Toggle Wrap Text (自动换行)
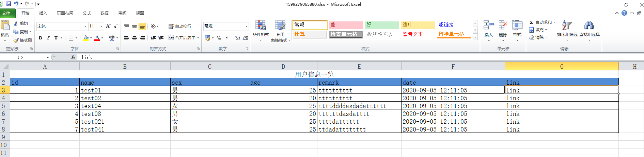Image resolution: width=644 pixels, height=157 pixels. click(x=180, y=26)
